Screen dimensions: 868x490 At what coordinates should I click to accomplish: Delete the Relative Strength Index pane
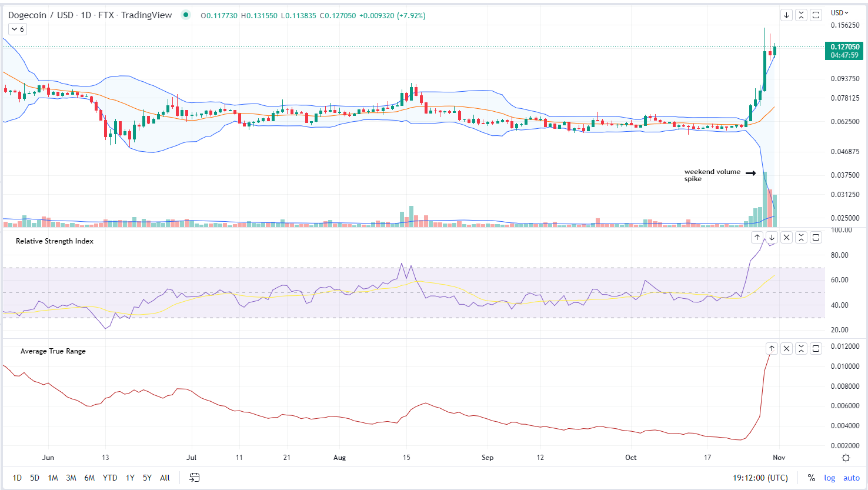pos(786,237)
